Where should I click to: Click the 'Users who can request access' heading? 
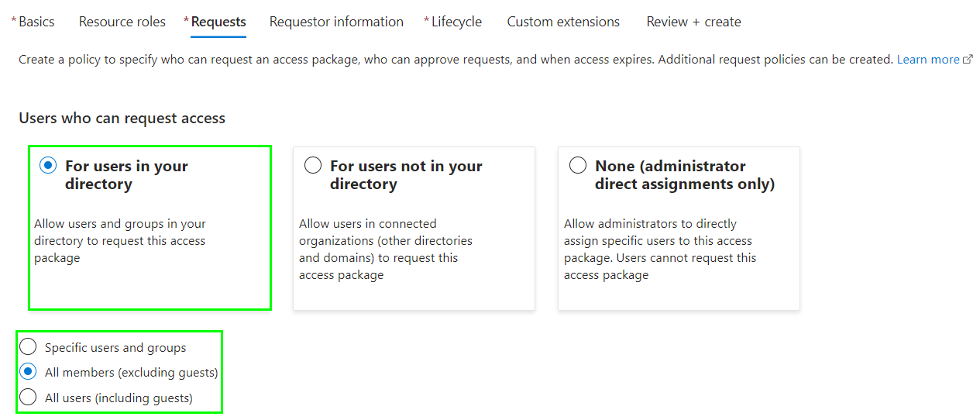pyautogui.click(x=122, y=119)
